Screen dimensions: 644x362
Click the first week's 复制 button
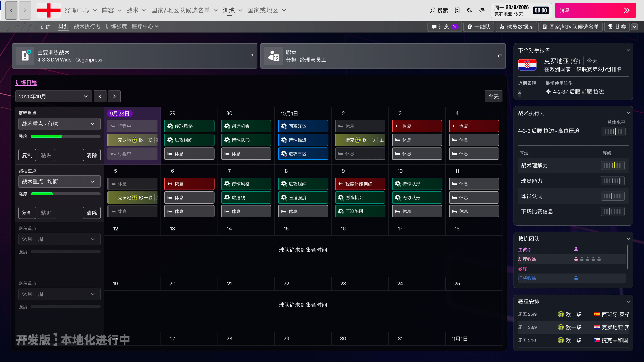coord(27,155)
